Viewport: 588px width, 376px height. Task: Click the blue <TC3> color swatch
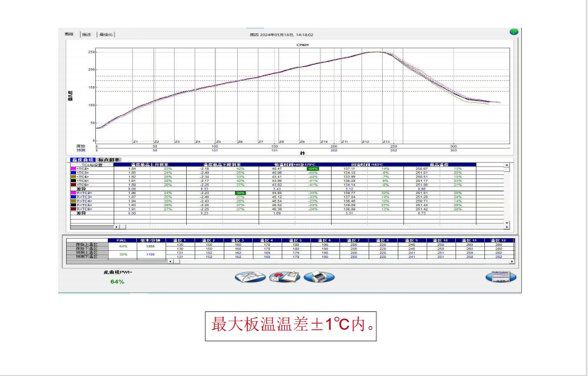72,173
